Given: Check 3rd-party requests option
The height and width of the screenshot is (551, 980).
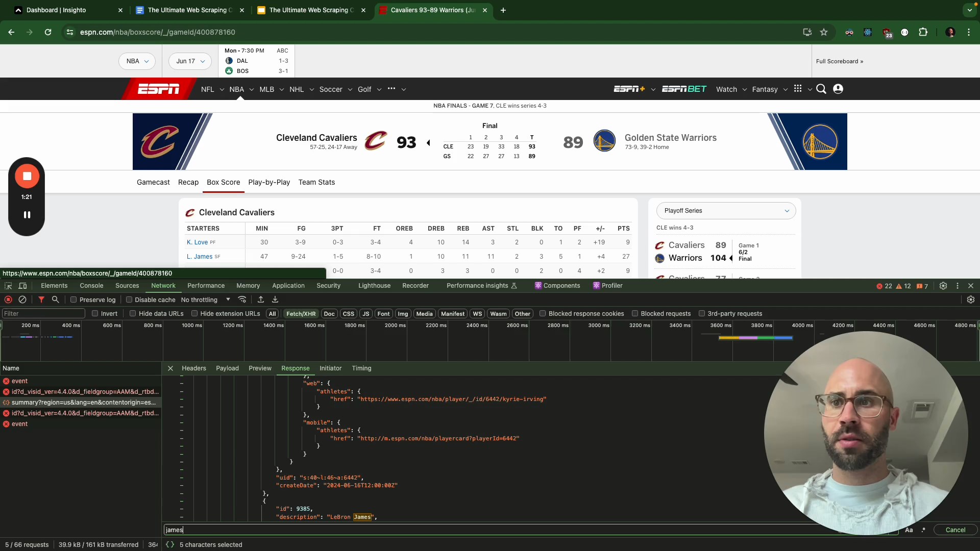Looking at the screenshot, I should click(702, 314).
